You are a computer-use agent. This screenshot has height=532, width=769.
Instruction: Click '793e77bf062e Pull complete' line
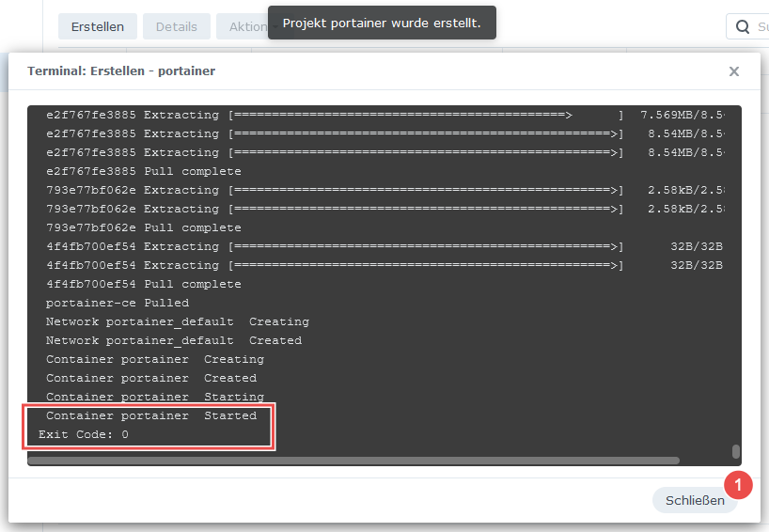click(144, 228)
